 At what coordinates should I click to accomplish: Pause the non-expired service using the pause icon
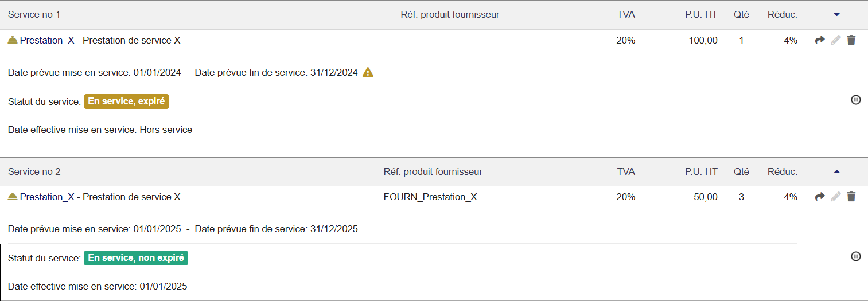pos(855,256)
